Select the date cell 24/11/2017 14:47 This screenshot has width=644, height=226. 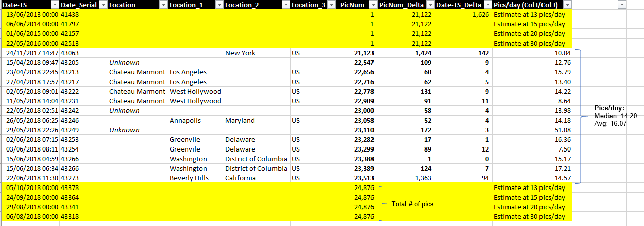coord(30,53)
